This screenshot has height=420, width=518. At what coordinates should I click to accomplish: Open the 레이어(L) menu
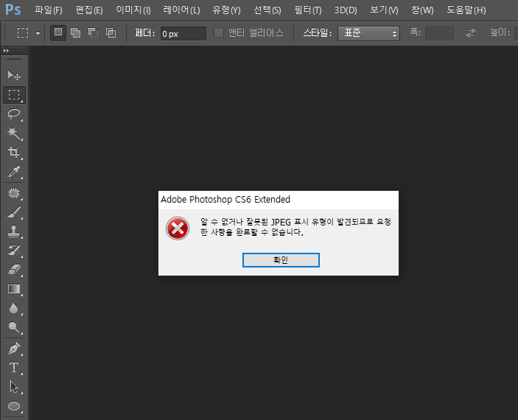181,10
